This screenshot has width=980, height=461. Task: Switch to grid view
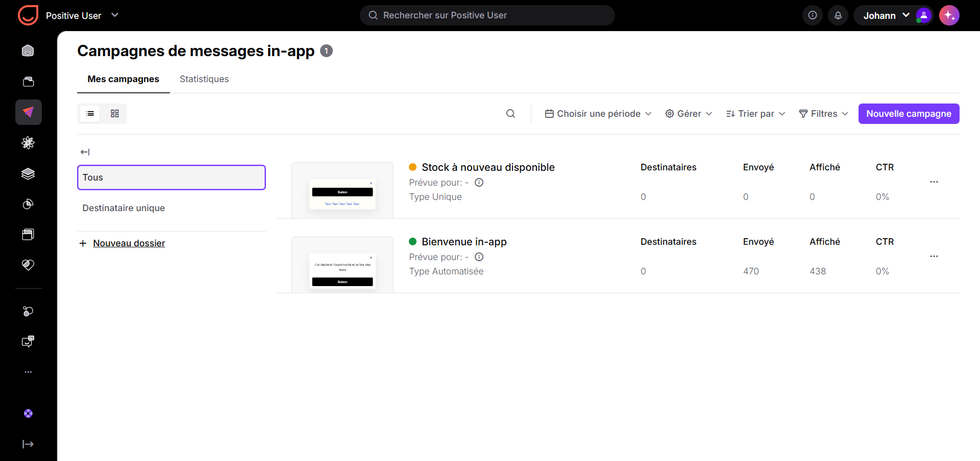[115, 114]
